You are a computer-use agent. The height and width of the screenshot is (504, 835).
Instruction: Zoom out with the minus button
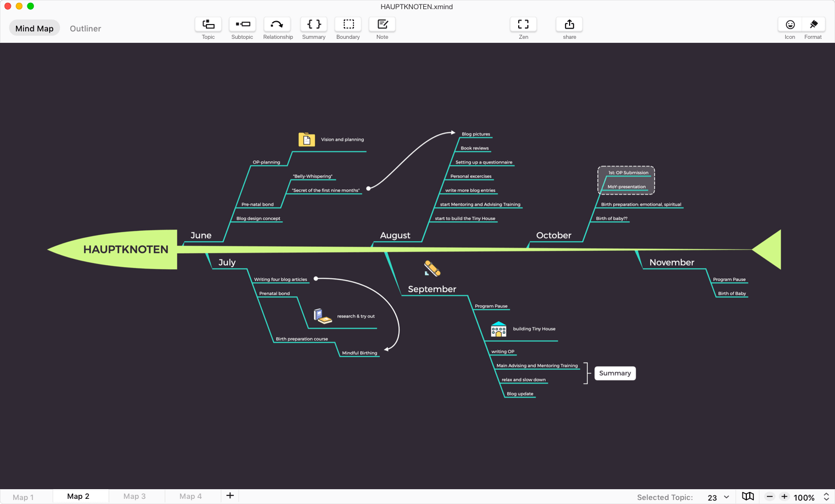click(770, 497)
